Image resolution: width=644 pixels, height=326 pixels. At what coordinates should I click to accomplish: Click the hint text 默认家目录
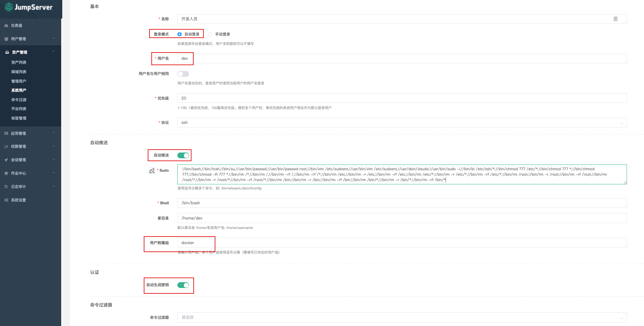click(215, 228)
